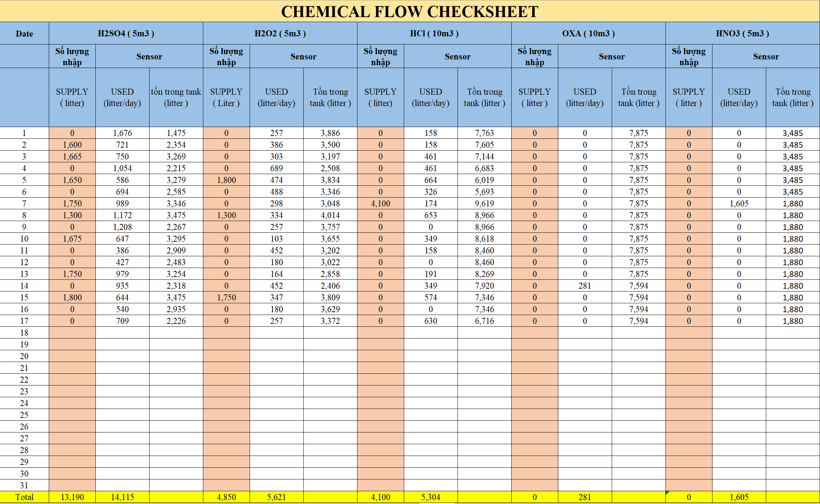
Task: Click H2O2 total supply 4,850
Action: pos(226,497)
